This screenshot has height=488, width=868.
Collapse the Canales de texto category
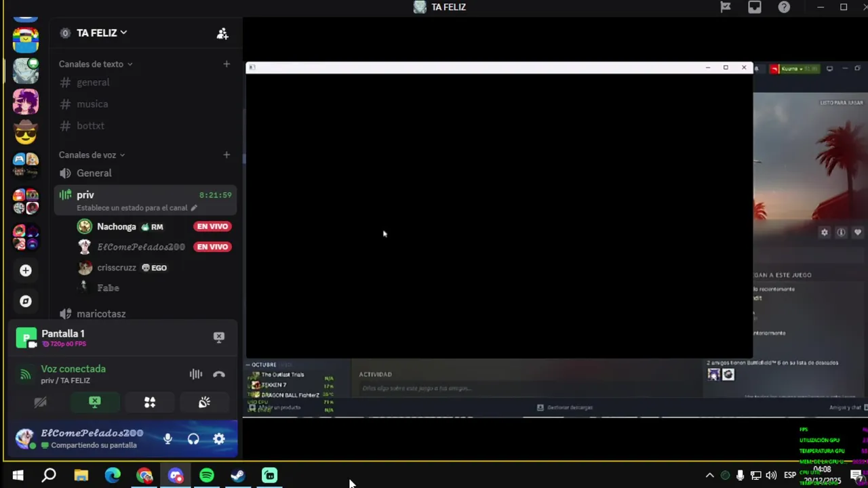click(x=95, y=64)
